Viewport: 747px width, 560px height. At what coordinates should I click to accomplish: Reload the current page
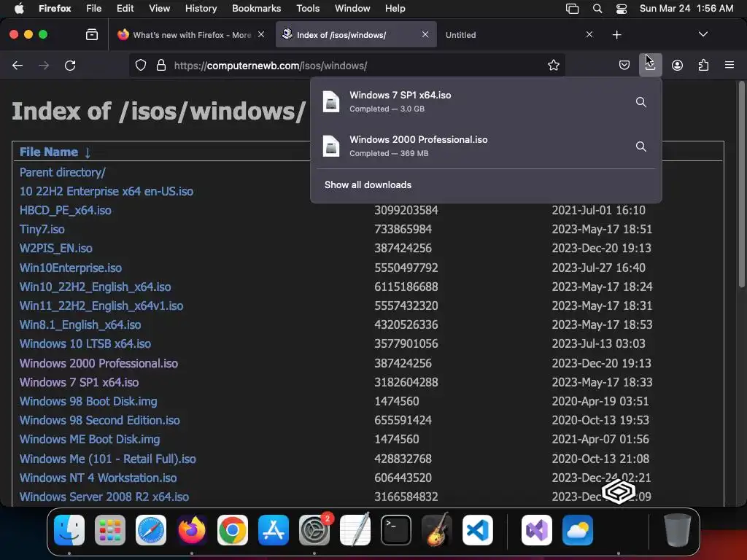coord(70,65)
